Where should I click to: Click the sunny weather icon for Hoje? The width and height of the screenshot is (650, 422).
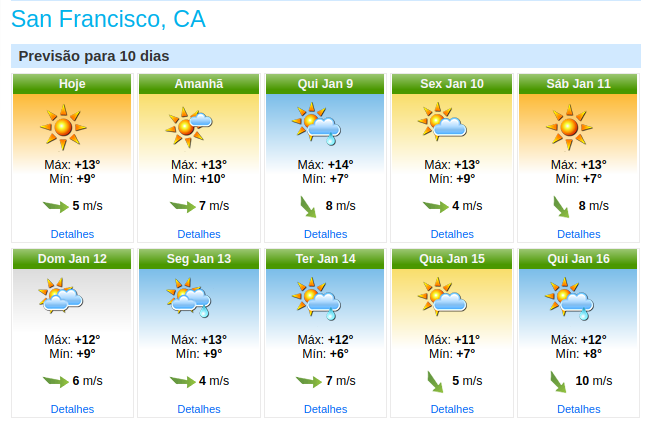(x=63, y=127)
